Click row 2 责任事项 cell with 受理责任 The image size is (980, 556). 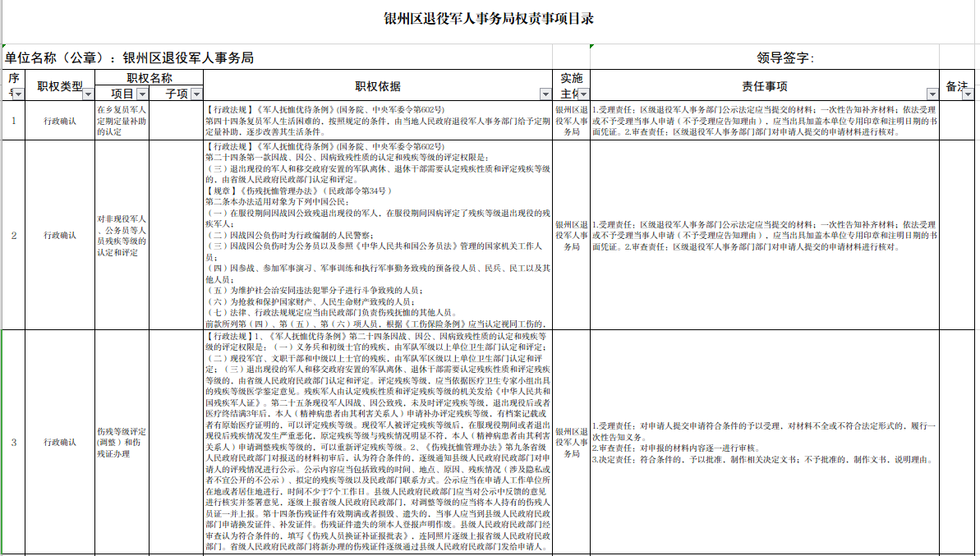765,236
